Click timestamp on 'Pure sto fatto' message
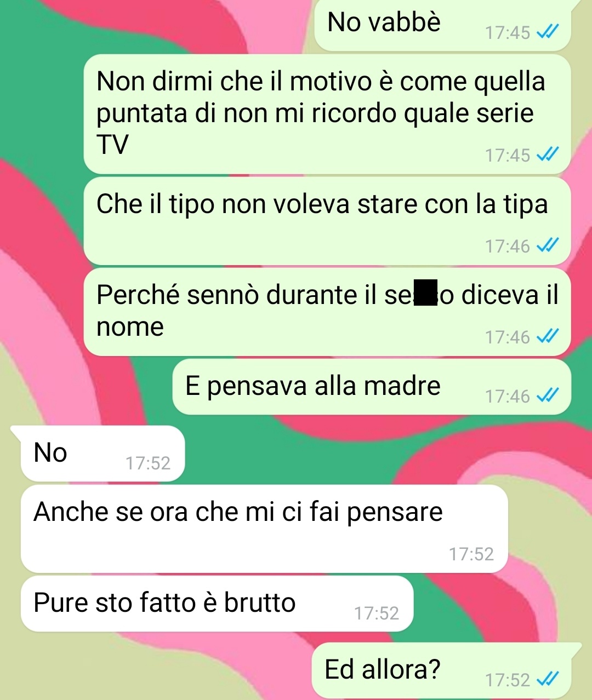Image resolution: width=592 pixels, height=700 pixels. [377, 613]
